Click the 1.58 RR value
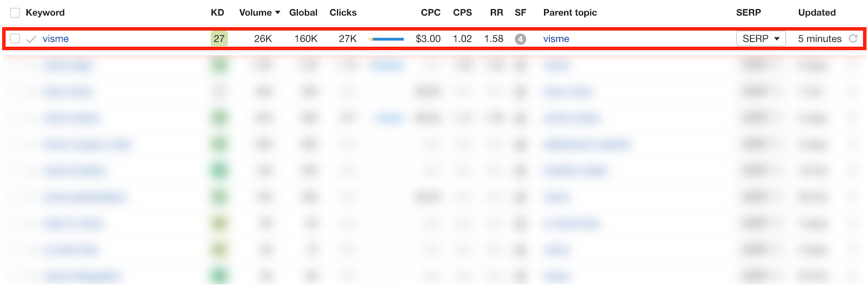Viewport: 868px width, 288px height. 494,39
